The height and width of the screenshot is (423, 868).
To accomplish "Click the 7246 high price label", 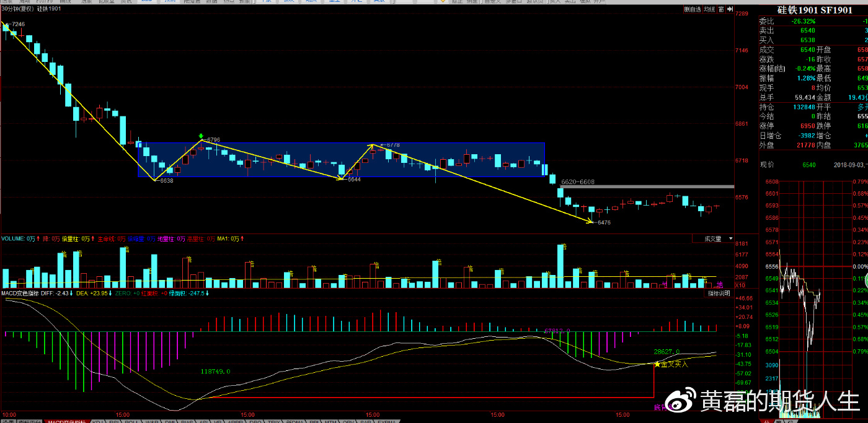I will [17, 24].
